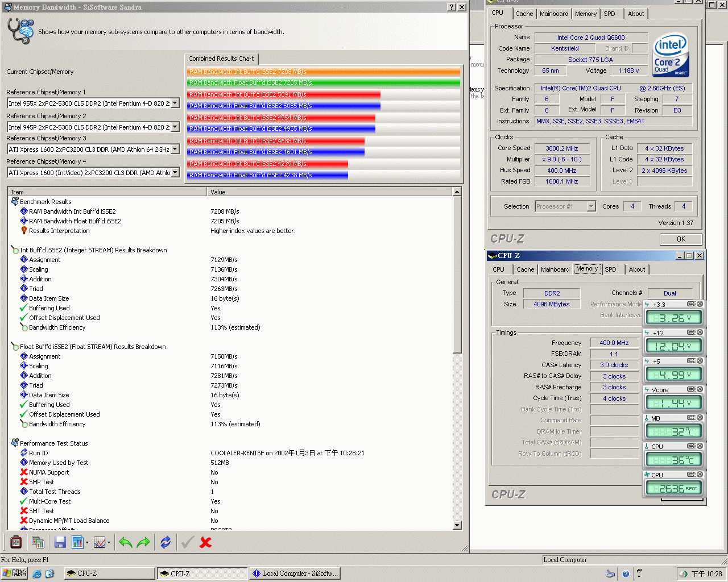This screenshot has width=728, height=582.
Task: Switch to Mainboard tab in upper CPU-Z window
Action: 554,14
